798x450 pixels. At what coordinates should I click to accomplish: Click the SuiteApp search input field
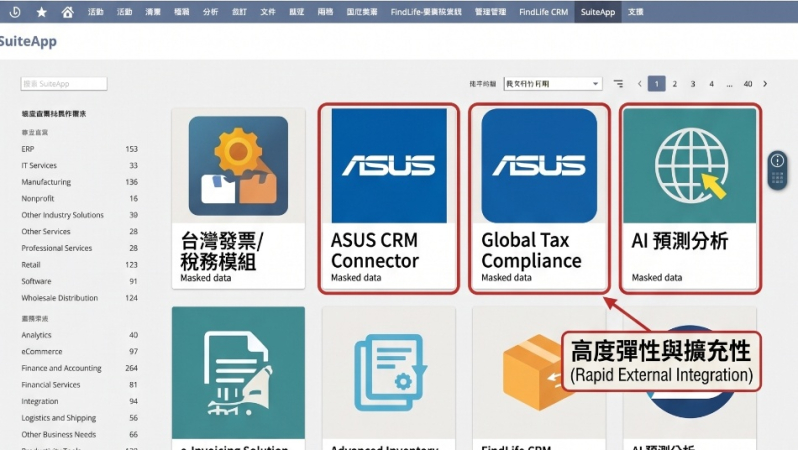pyautogui.click(x=64, y=83)
